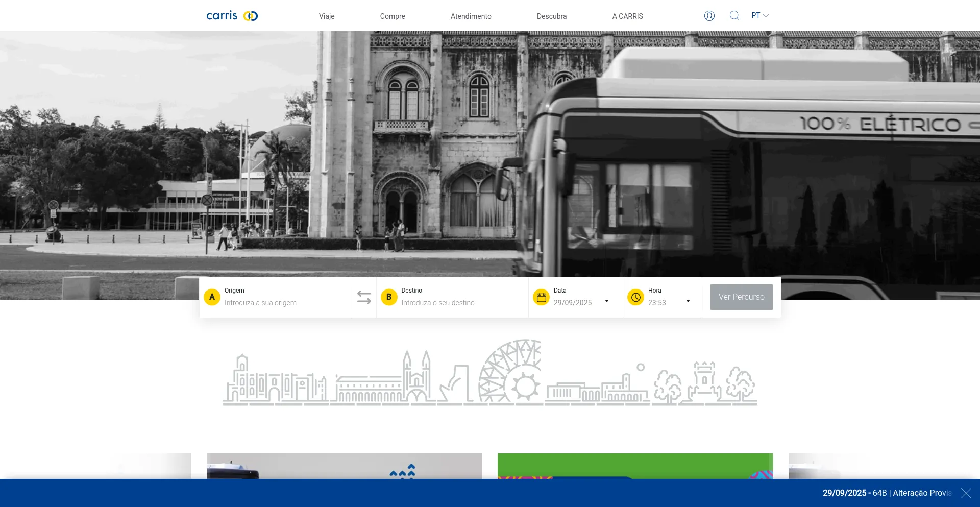Viewport: 980px width, 507px height.
Task: Focus the Origem input field
Action: 286,303
